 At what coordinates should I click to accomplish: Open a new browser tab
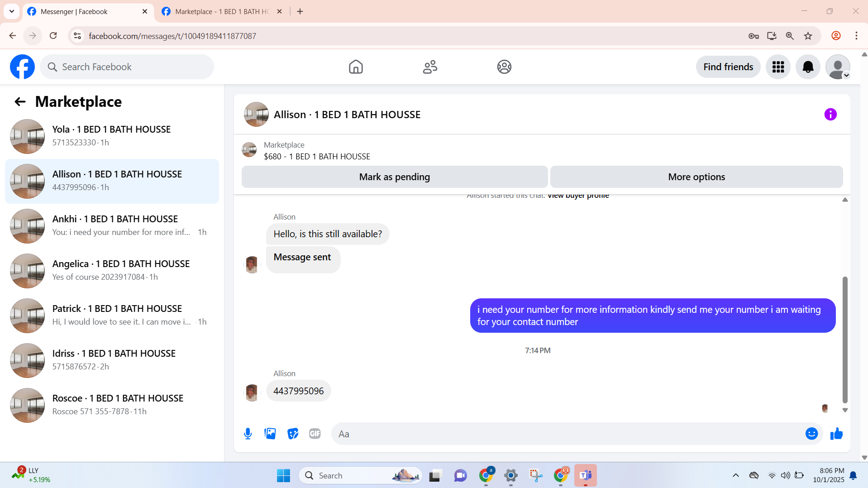pyautogui.click(x=300, y=12)
